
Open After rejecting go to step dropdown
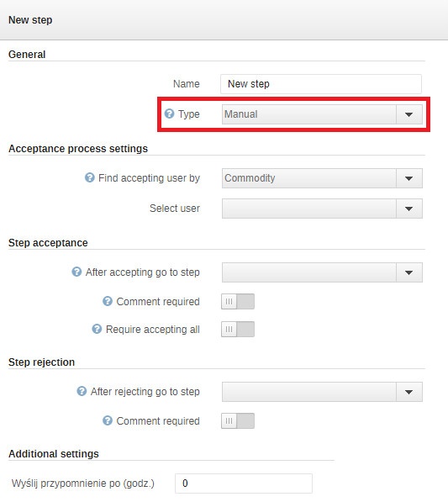[322, 392]
